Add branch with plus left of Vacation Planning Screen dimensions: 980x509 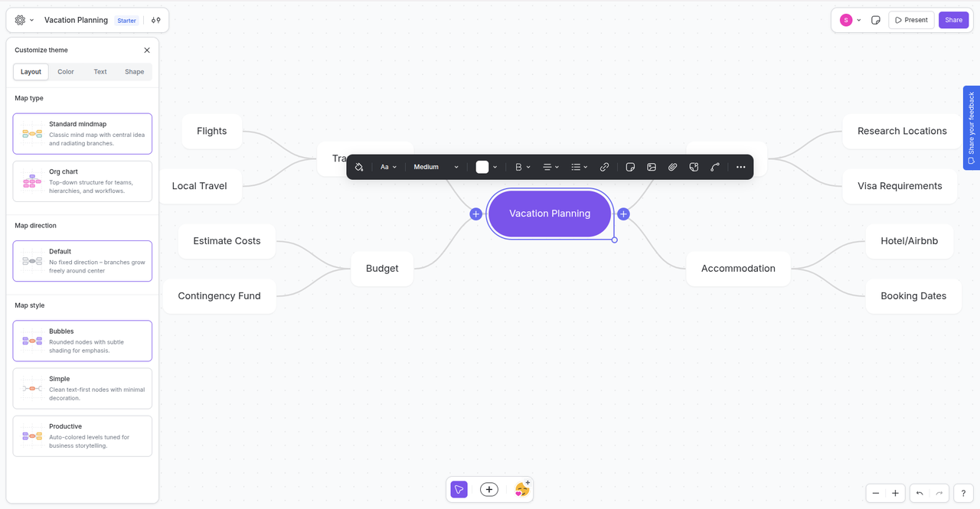(x=475, y=214)
